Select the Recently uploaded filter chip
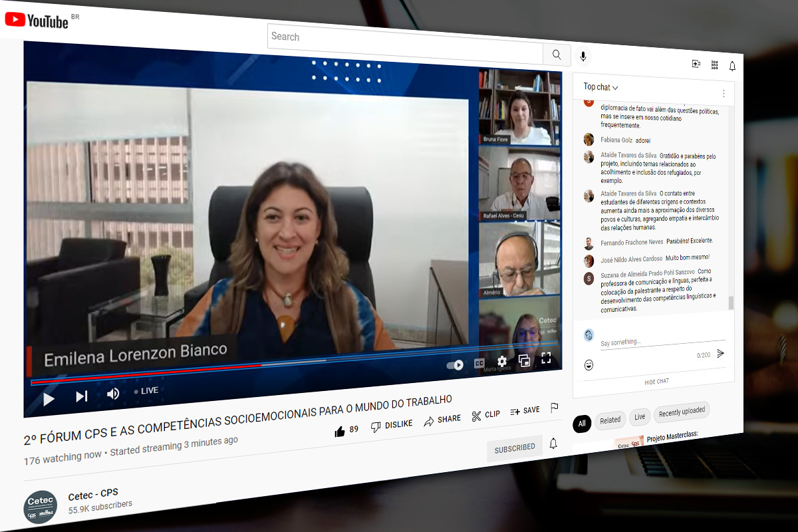 (682, 412)
